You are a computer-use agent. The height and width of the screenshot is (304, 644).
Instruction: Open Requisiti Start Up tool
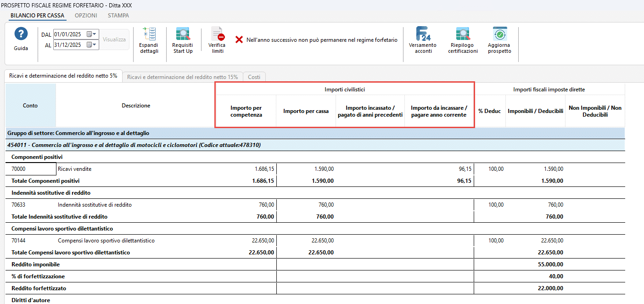tap(183, 34)
